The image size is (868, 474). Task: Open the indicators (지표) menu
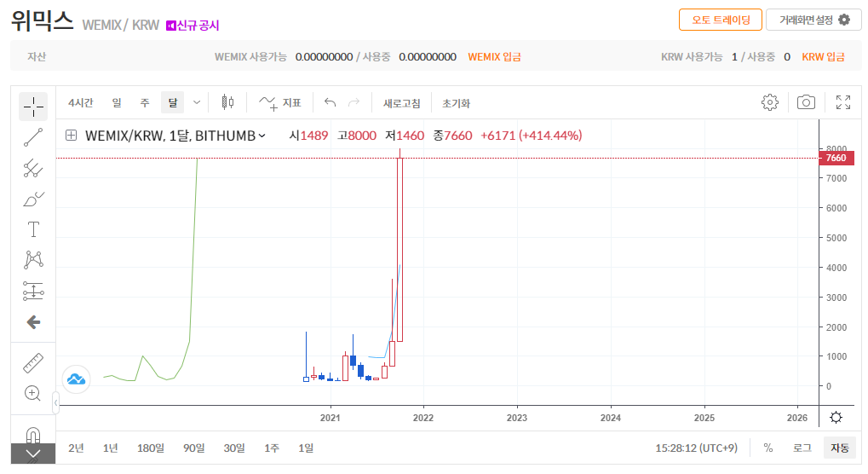pos(279,103)
